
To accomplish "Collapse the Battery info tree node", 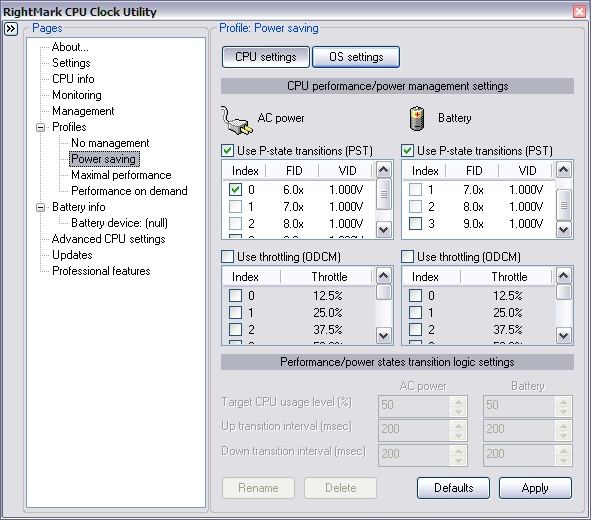I will (x=40, y=207).
